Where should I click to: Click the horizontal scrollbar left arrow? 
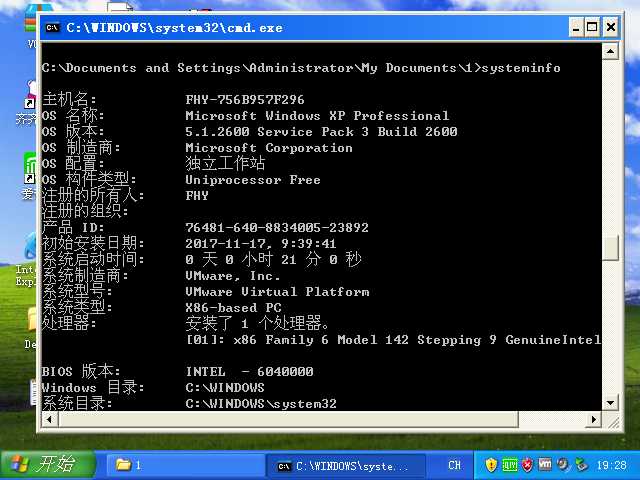point(50,419)
